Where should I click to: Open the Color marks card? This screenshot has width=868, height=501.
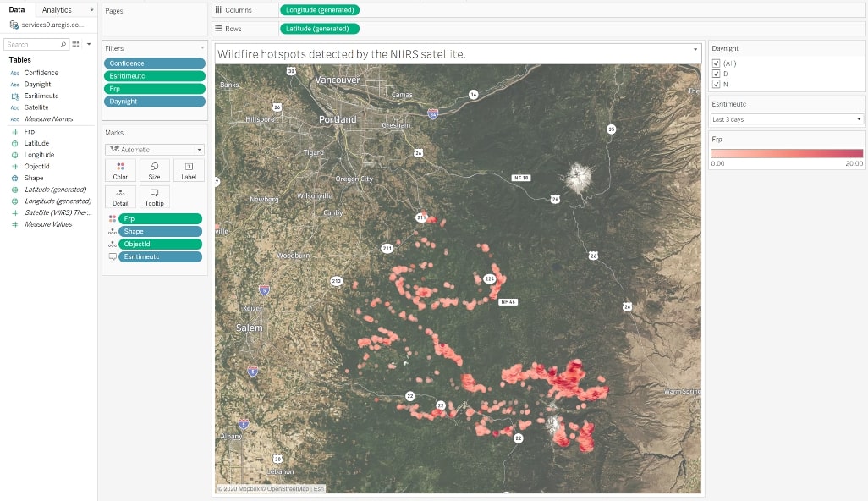click(120, 170)
